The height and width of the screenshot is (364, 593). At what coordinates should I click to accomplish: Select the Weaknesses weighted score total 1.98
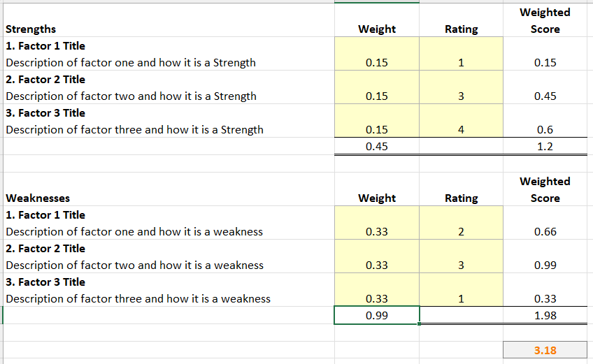point(545,316)
